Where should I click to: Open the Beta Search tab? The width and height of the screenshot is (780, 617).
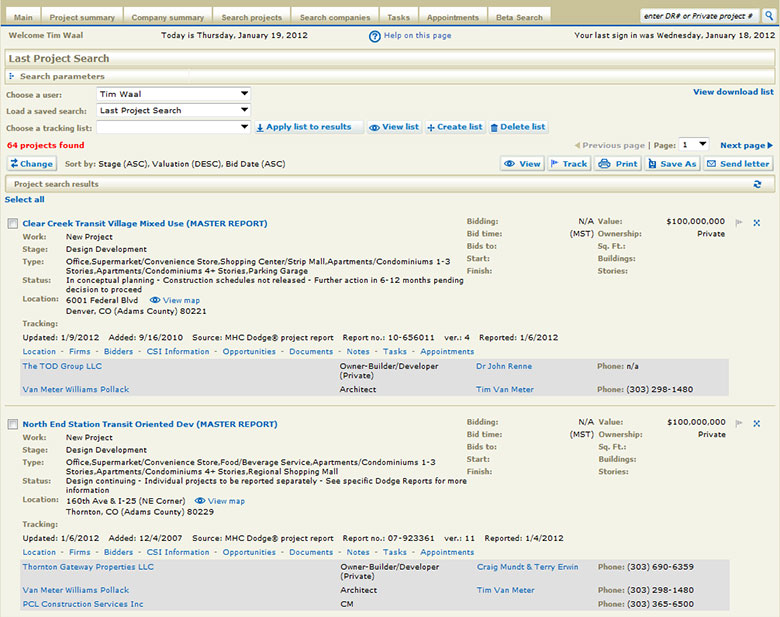click(x=519, y=17)
